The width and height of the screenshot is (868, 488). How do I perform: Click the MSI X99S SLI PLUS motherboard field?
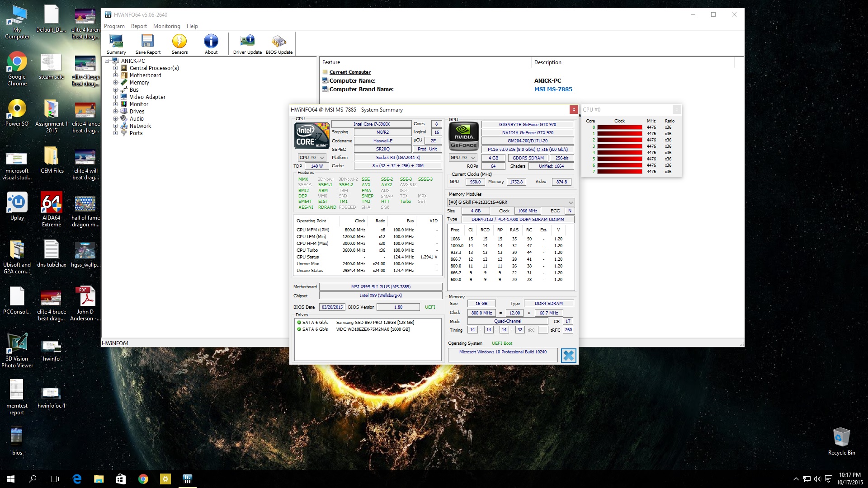[381, 287]
